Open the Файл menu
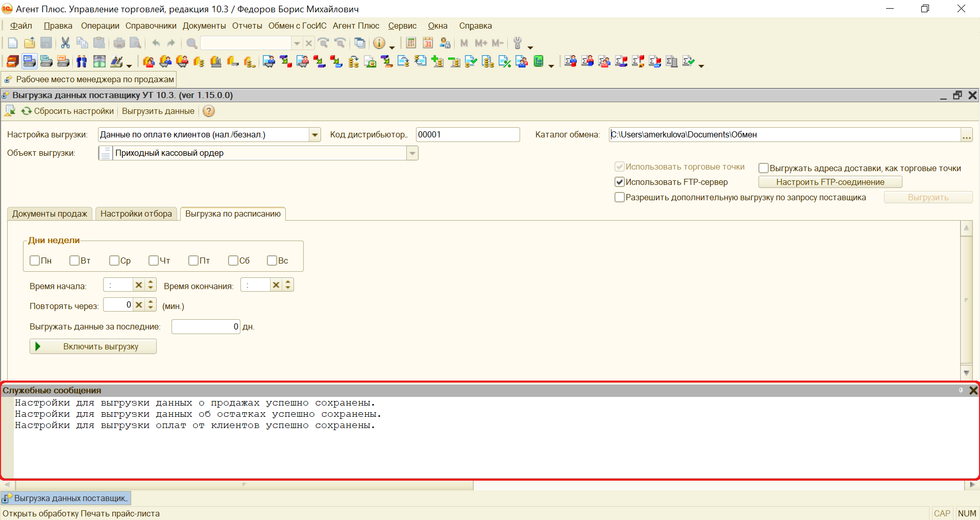The image size is (980, 520). coord(21,26)
